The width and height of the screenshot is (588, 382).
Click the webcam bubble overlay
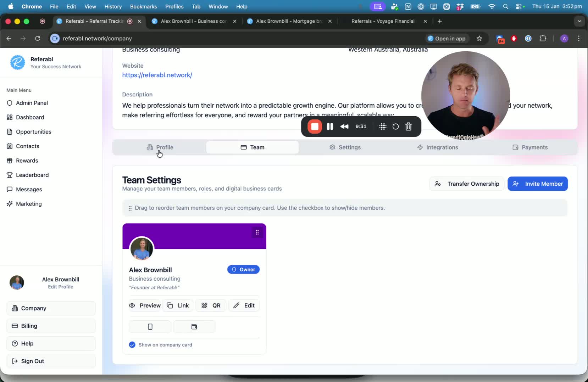point(466,96)
